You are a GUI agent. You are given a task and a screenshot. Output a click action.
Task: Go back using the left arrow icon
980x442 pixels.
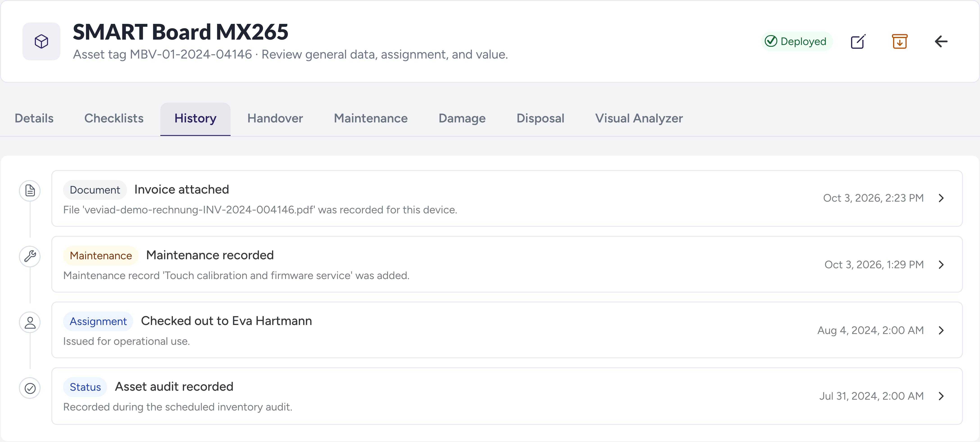tap(941, 41)
